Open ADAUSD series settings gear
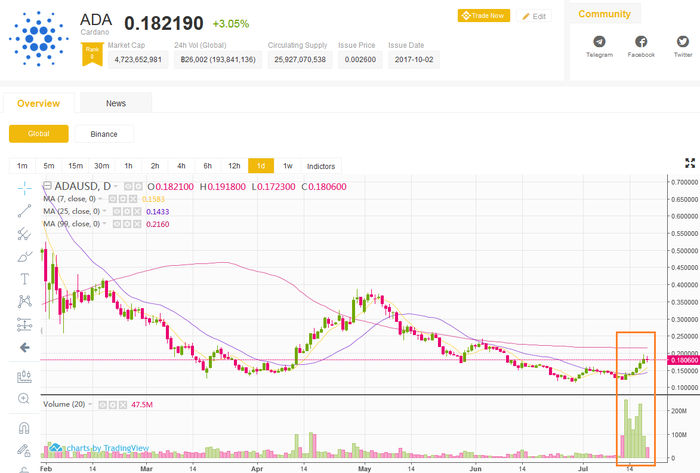 (138, 187)
